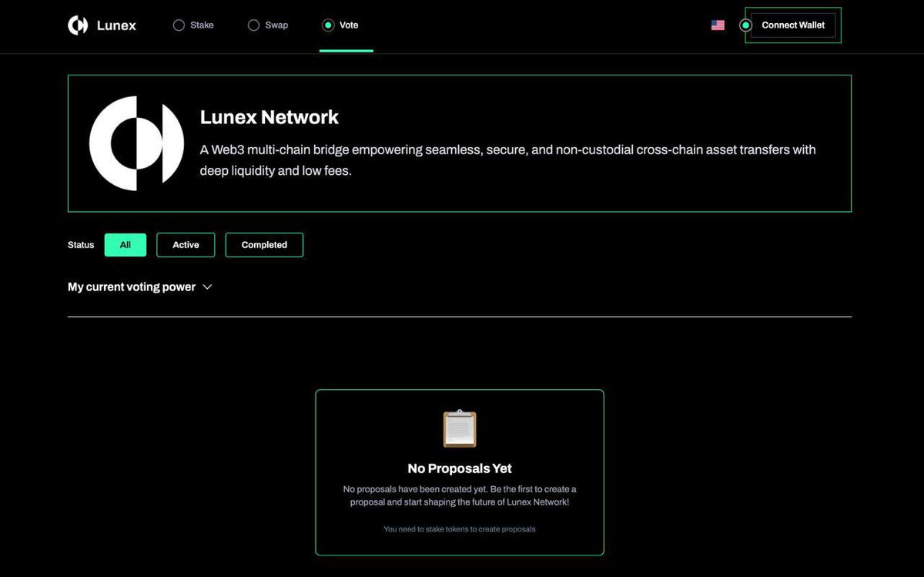Expand My current voting power section

coord(132,287)
